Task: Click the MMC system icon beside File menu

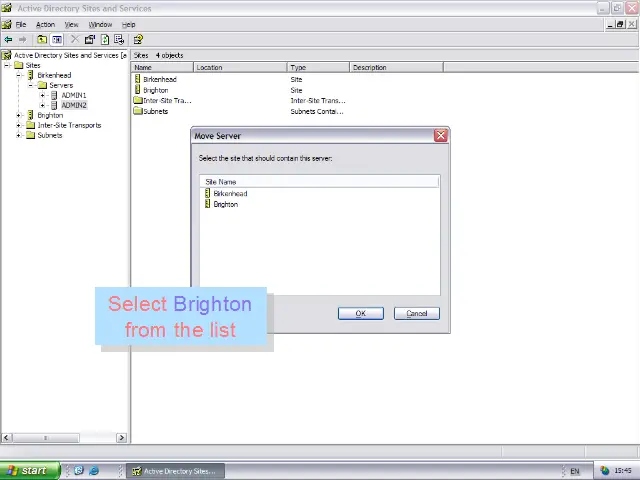Action: pos(7,24)
